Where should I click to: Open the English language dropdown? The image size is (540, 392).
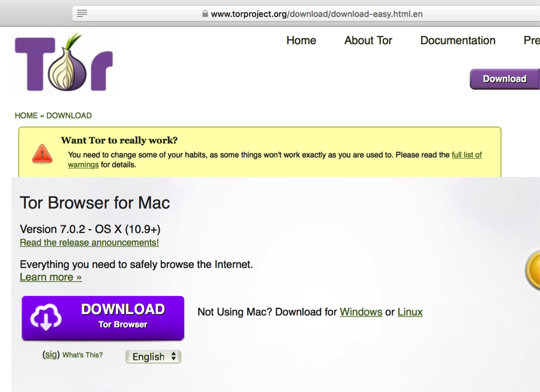pyautogui.click(x=153, y=357)
